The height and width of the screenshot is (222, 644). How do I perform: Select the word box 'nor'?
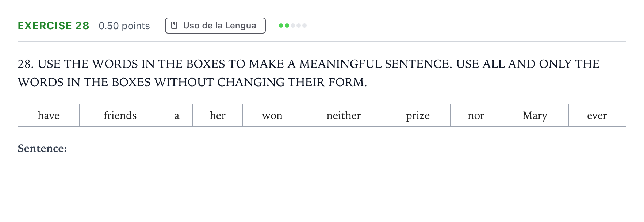(x=476, y=115)
